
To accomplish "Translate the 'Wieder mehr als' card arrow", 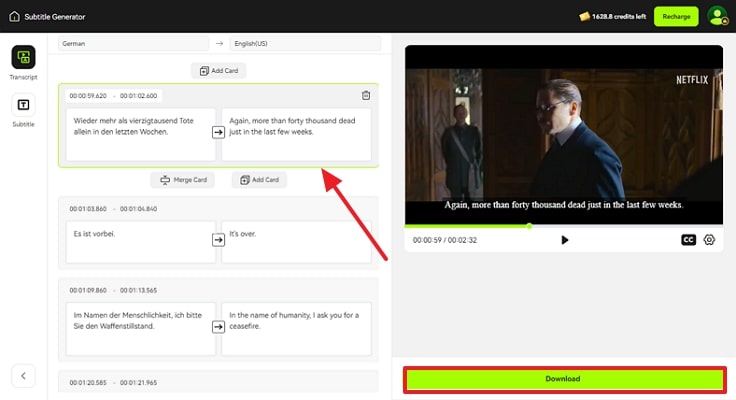I will (218, 132).
